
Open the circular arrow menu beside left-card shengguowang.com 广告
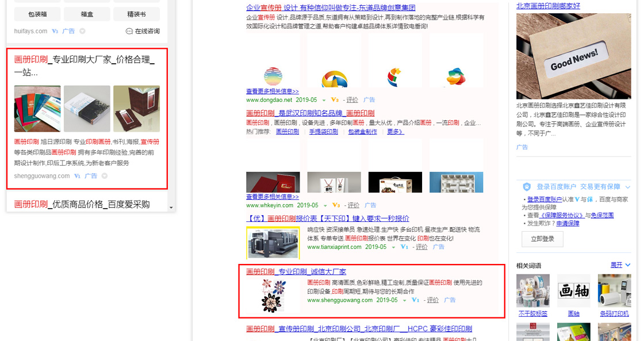point(104,176)
